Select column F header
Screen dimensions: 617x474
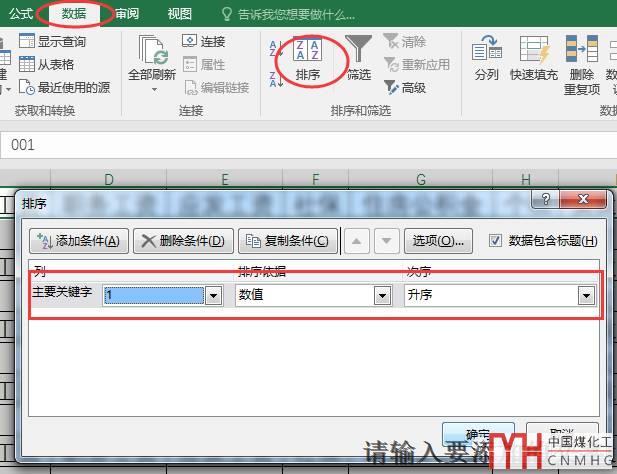coord(315,179)
